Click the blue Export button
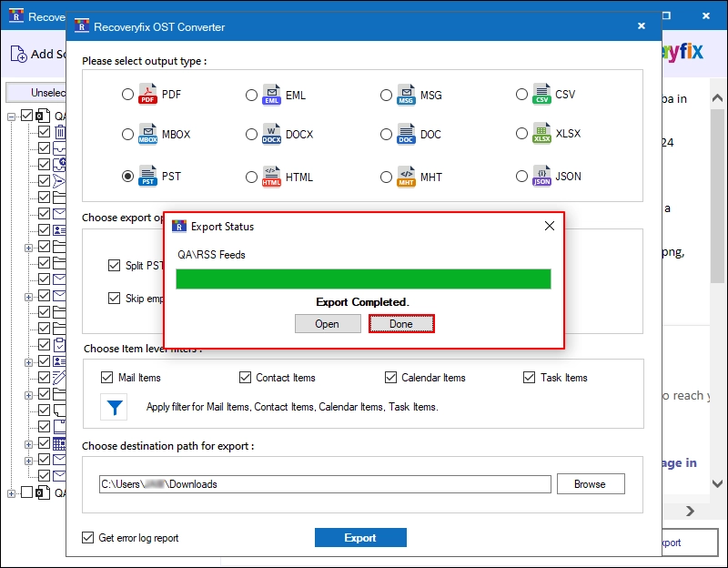Screen dimensions: 728x568 (x=360, y=537)
